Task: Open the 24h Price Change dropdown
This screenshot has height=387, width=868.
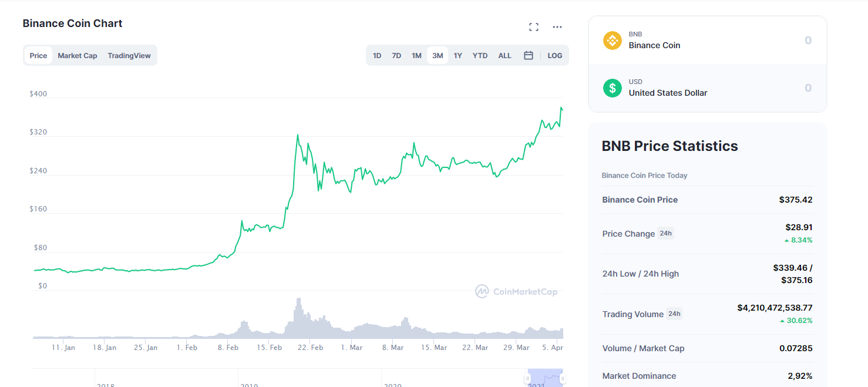Action: pyautogui.click(x=665, y=233)
